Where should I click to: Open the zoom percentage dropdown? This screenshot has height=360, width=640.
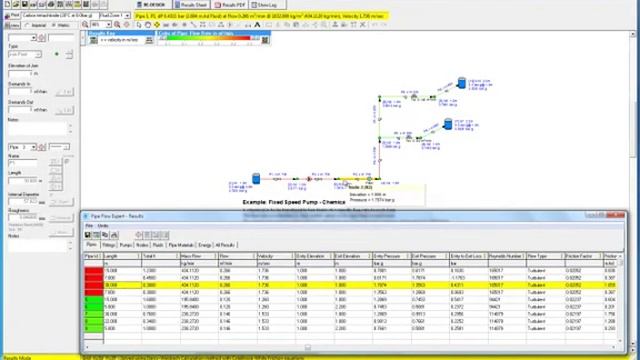pos(109,25)
